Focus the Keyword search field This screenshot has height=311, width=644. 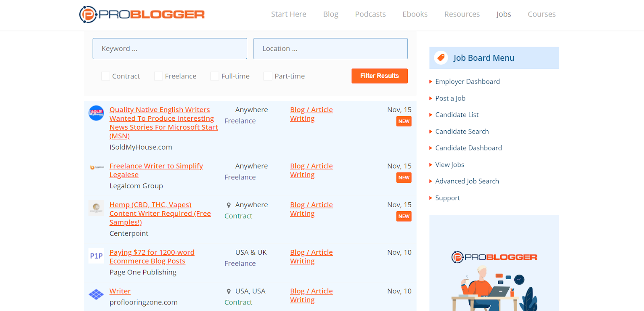click(x=170, y=49)
